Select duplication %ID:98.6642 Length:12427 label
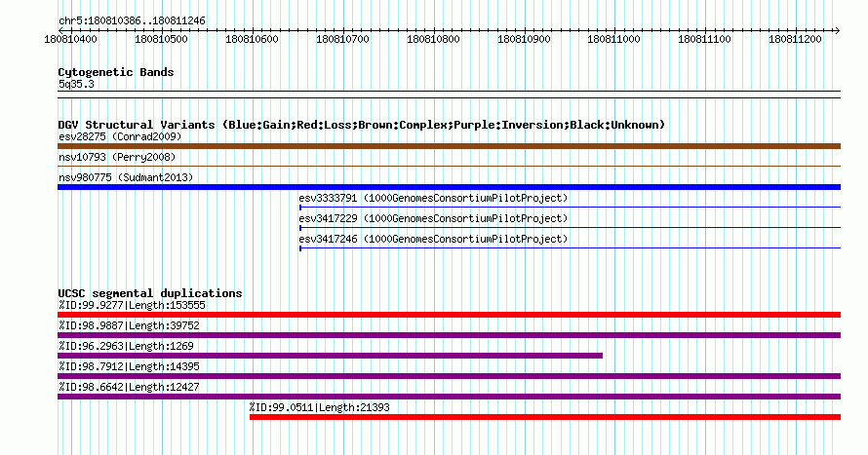This screenshot has height=455, width=868. pyautogui.click(x=129, y=387)
